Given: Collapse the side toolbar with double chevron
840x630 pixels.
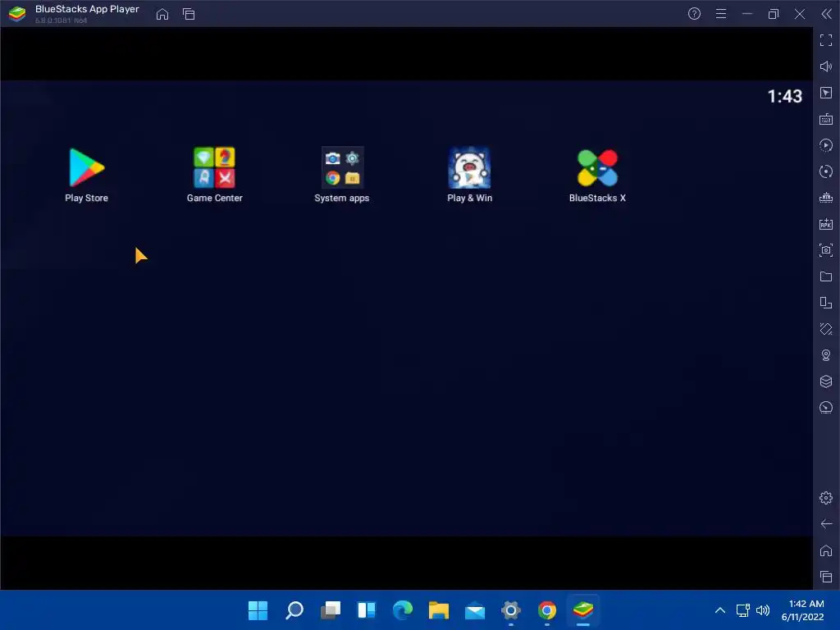Looking at the screenshot, I should pyautogui.click(x=827, y=14).
